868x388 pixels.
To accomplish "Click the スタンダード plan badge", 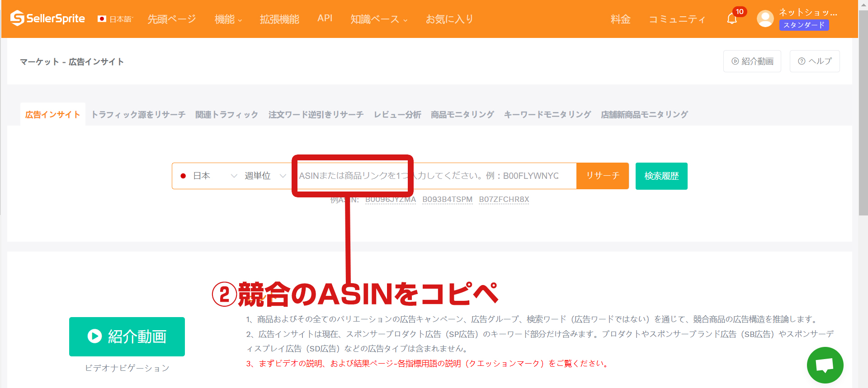I will tap(804, 25).
